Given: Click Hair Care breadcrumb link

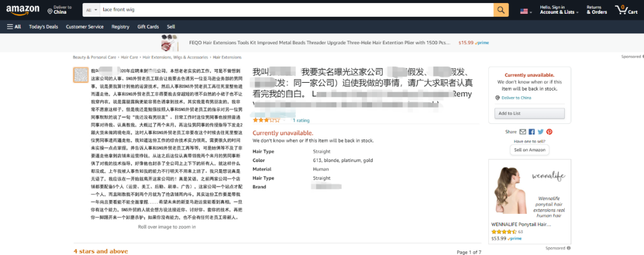Looking at the screenshot, I should point(129,57).
